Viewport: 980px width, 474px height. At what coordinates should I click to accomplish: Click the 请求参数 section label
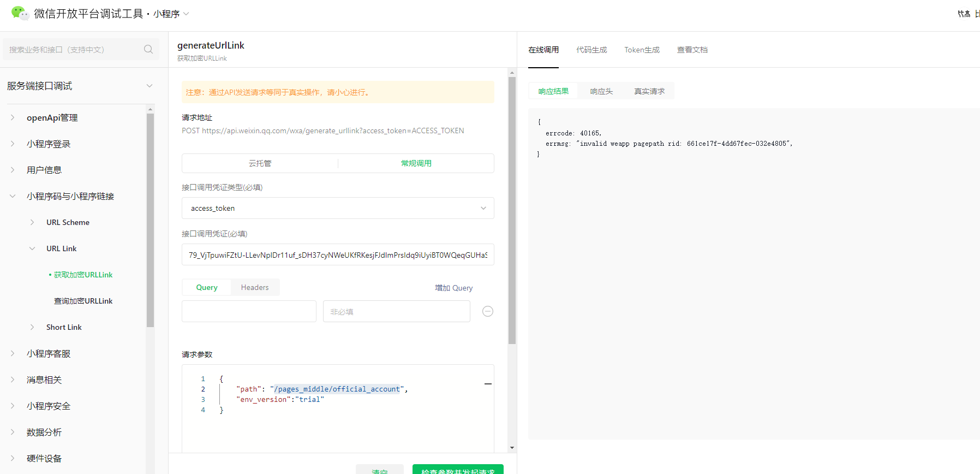coord(197,354)
